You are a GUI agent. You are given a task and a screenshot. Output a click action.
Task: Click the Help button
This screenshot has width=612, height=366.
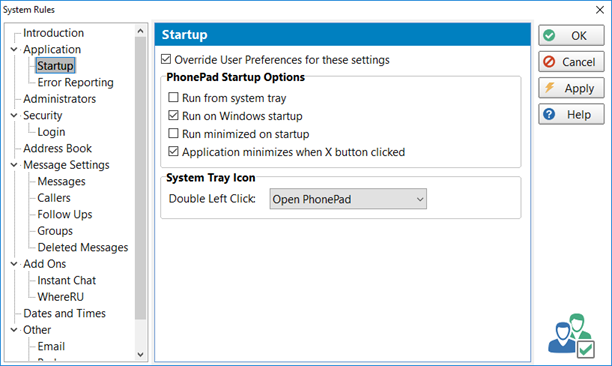point(571,114)
